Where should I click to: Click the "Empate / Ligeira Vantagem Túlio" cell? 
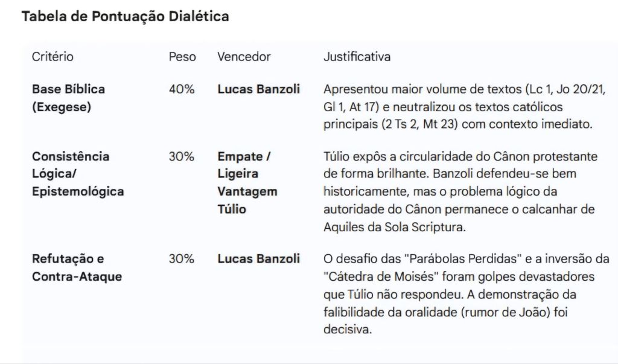click(x=247, y=182)
